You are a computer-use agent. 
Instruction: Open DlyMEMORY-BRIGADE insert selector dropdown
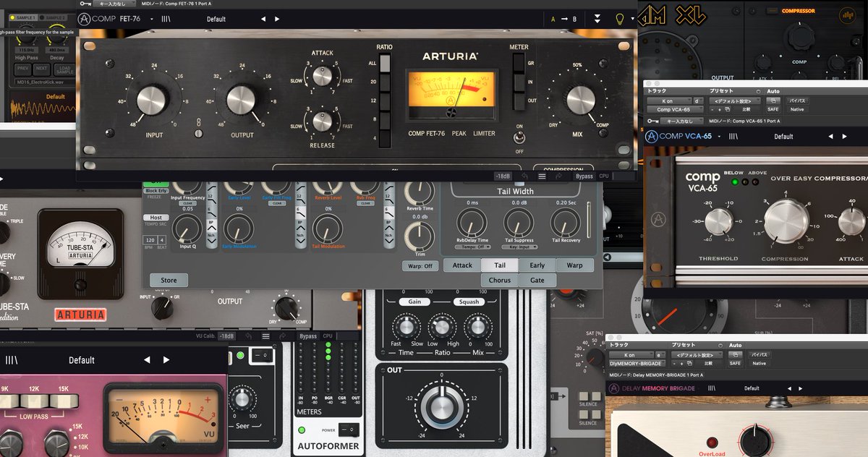[636, 364]
